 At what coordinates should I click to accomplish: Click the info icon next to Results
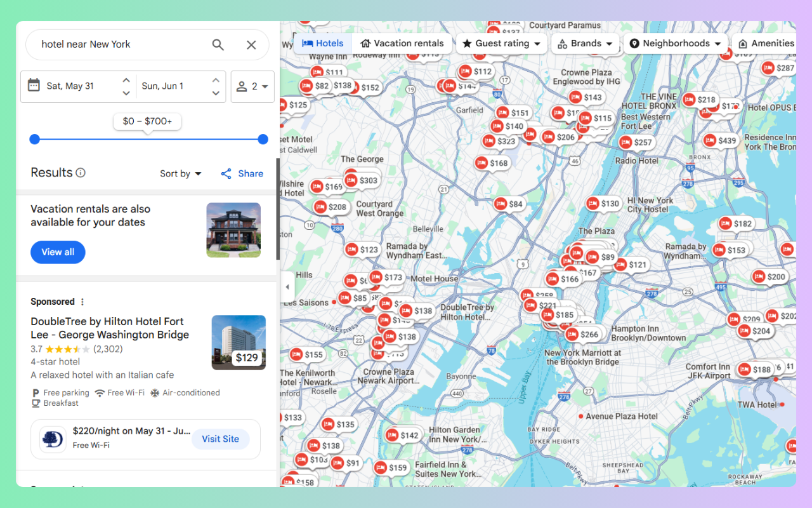click(81, 173)
